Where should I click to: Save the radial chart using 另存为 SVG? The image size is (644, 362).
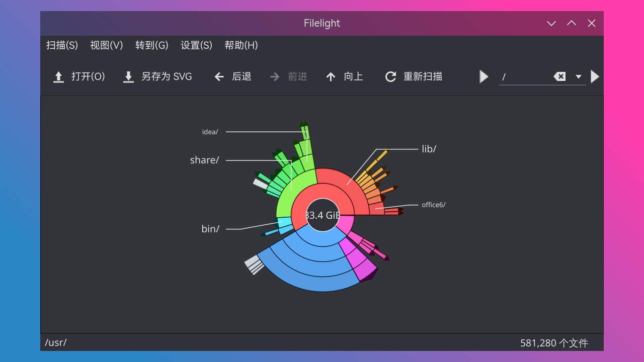tap(157, 76)
